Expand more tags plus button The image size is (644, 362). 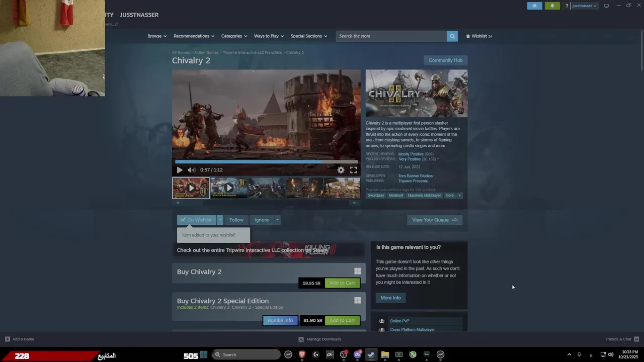(459, 196)
